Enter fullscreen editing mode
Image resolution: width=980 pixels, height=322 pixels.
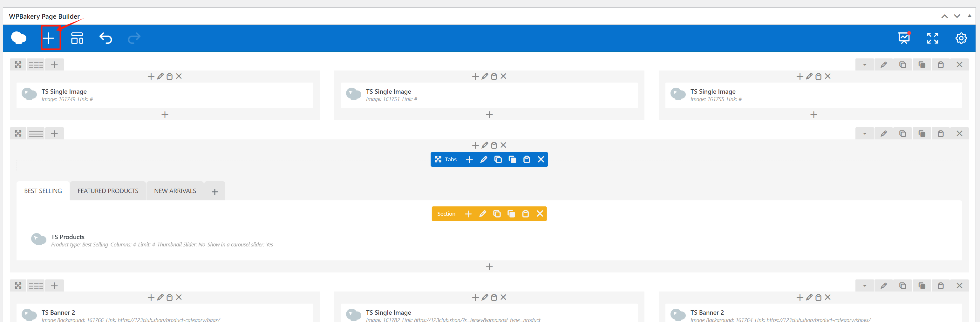[932, 38]
